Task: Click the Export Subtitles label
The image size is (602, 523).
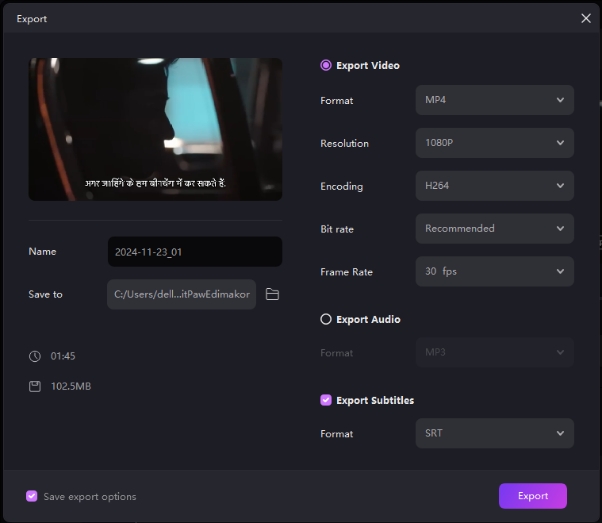Action: (x=375, y=401)
